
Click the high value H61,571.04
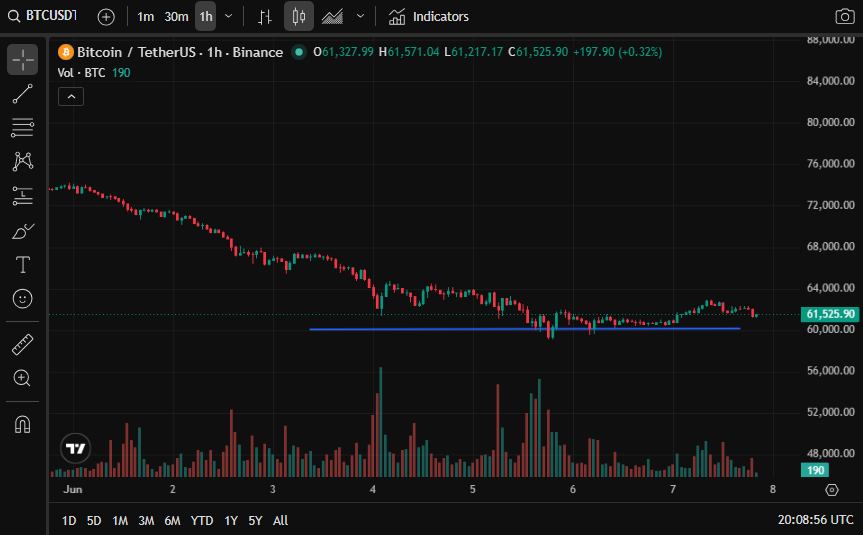click(409, 52)
